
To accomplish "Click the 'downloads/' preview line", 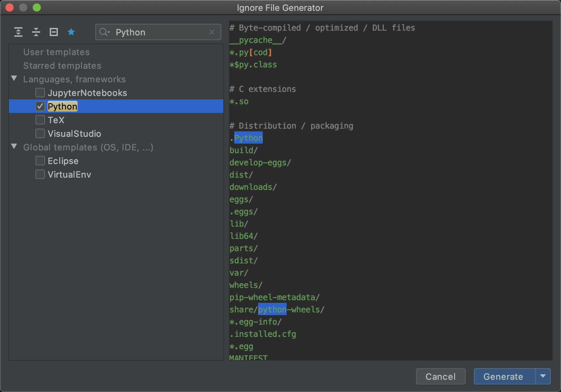I will [253, 187].
